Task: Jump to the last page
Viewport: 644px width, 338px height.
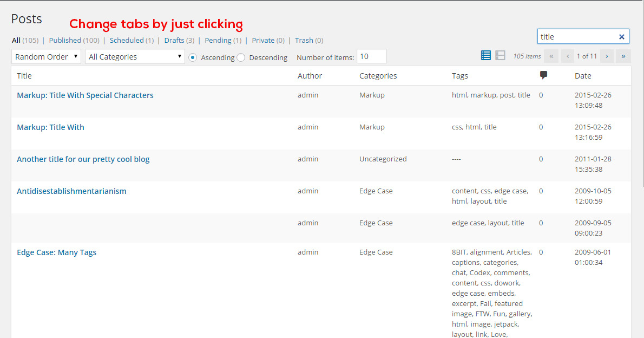Action: point(623,56)
